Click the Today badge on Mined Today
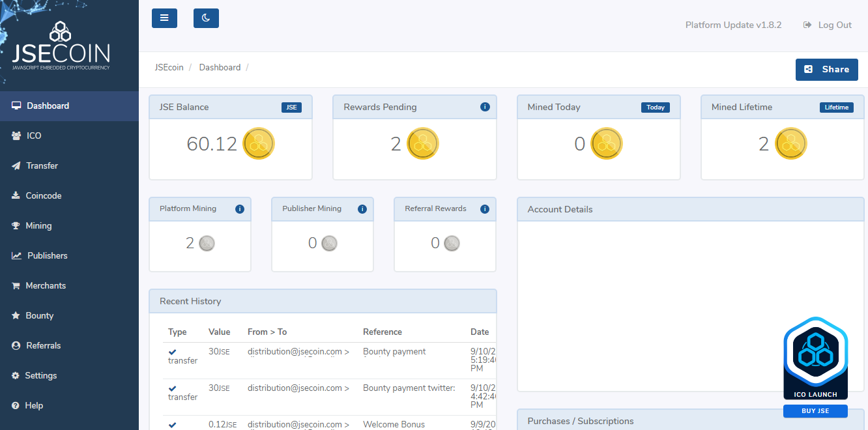The width and height of the screenshot is (868, 430). click(x=656, y=107)
